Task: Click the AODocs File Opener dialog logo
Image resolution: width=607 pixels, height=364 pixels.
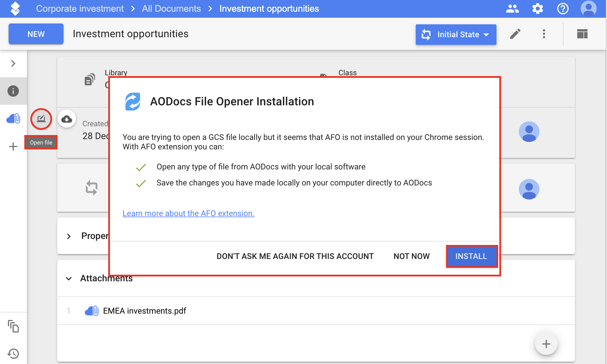Action: click(133, 102)
